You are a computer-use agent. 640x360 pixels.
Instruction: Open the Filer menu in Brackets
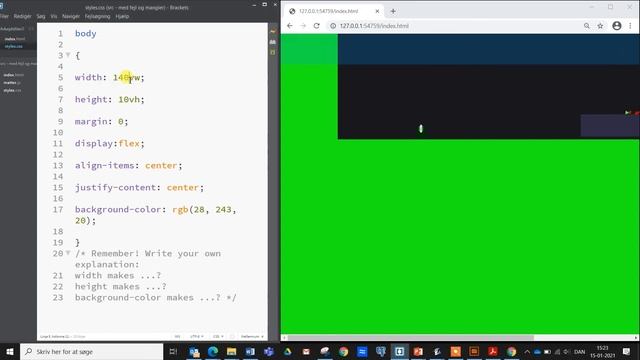[4, 16]
